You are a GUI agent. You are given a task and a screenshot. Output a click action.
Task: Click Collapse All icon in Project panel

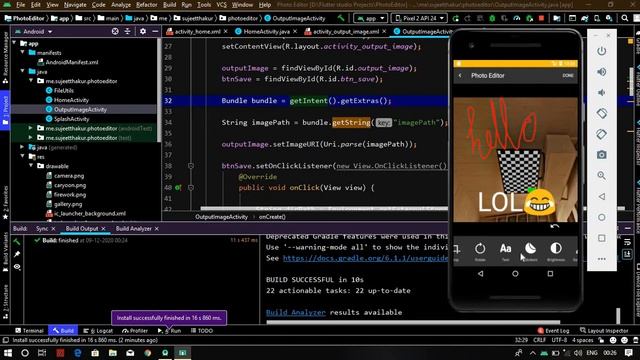(127, 31)
